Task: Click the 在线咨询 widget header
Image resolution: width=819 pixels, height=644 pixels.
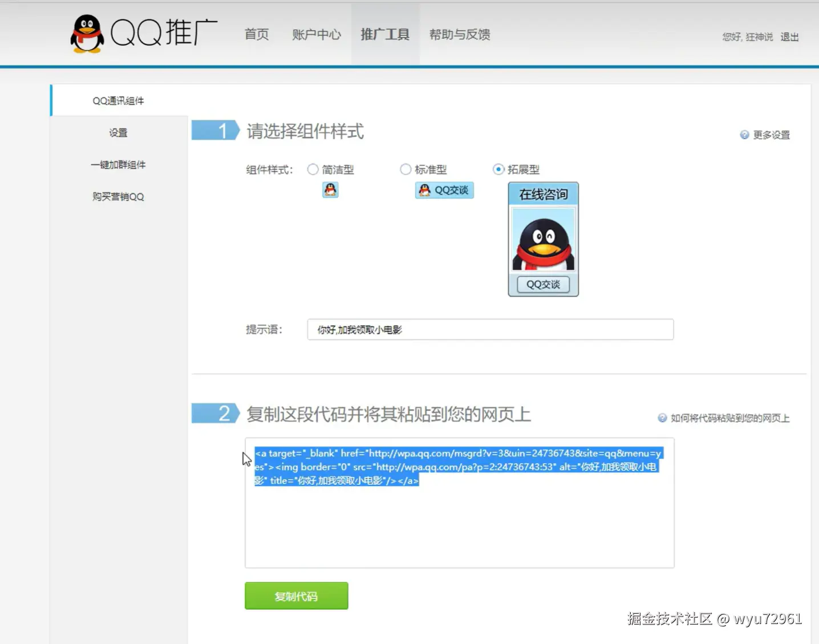Action: pyautogui.click(x=544, y=195)
